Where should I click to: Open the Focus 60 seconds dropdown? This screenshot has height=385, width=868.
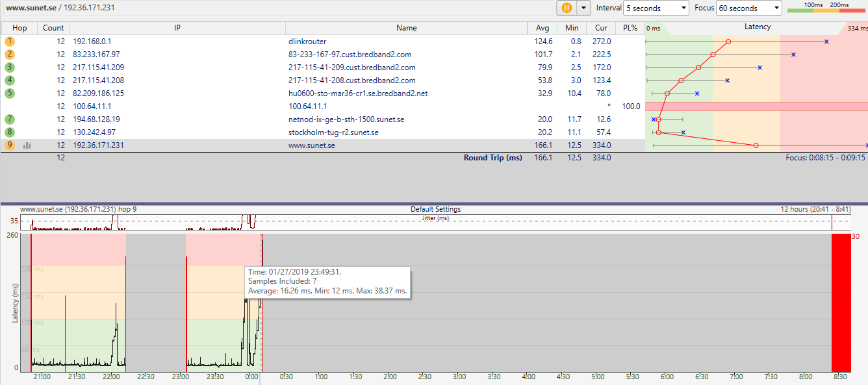coord(748,8)
